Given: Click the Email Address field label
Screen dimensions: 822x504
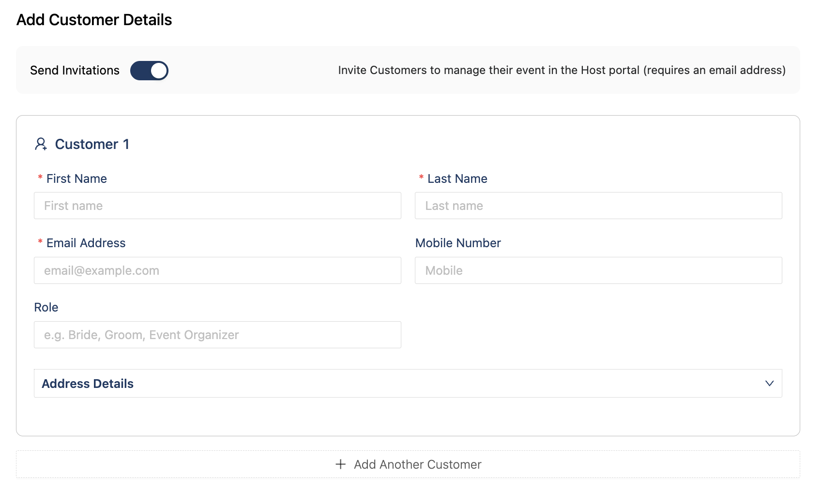Looking at the screenshot, I should [x=86, y=243].
